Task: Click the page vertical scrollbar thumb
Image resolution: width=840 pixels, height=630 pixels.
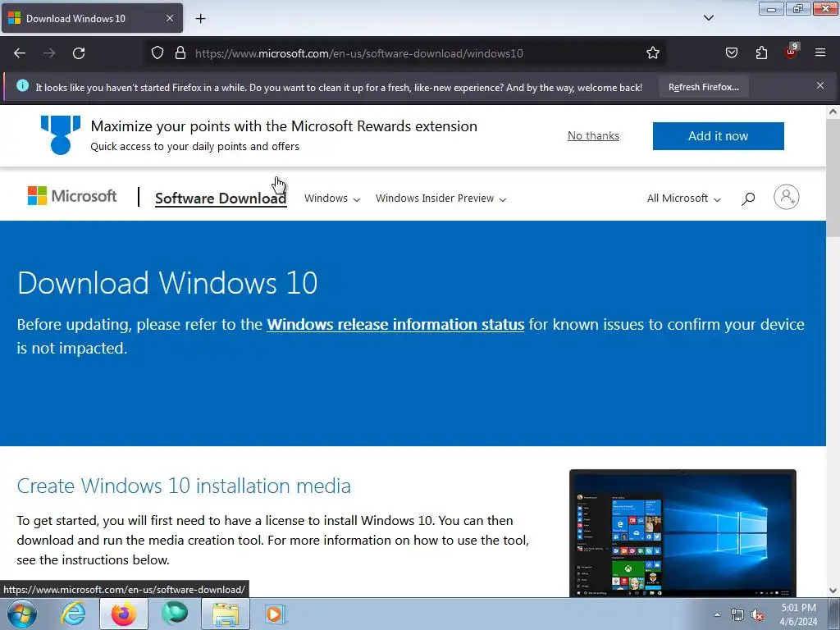Action: click(x=833, y=178)
